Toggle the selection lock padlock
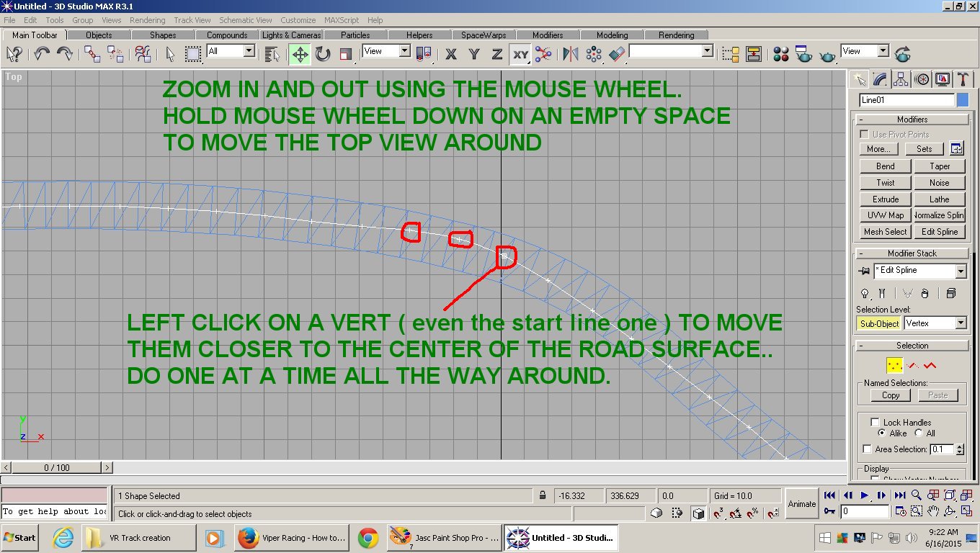 [x=542, y=496]
